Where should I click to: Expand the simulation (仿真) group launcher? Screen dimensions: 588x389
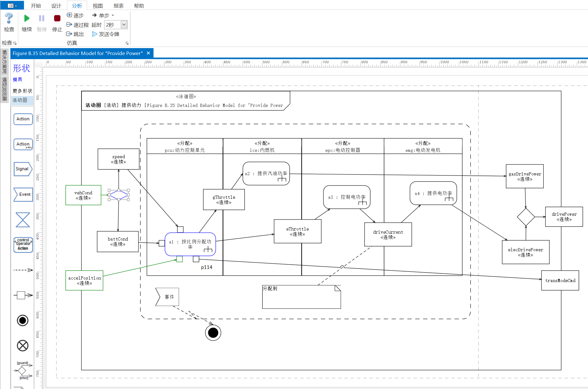pyautogui.click(x=127, y=43)
